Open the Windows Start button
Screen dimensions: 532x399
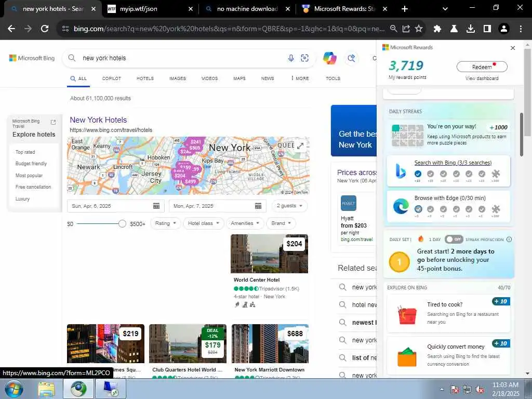click(x=14, y=389)
